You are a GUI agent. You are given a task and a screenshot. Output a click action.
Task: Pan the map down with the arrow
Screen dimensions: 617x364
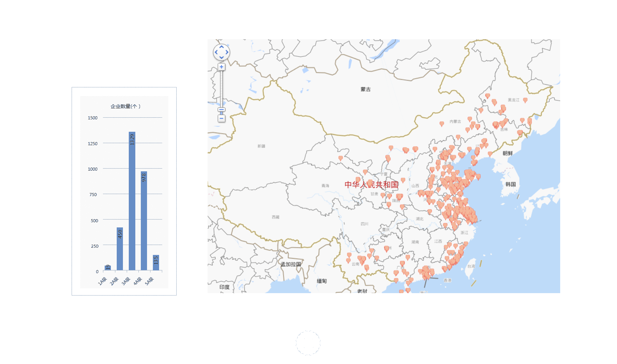221,57
